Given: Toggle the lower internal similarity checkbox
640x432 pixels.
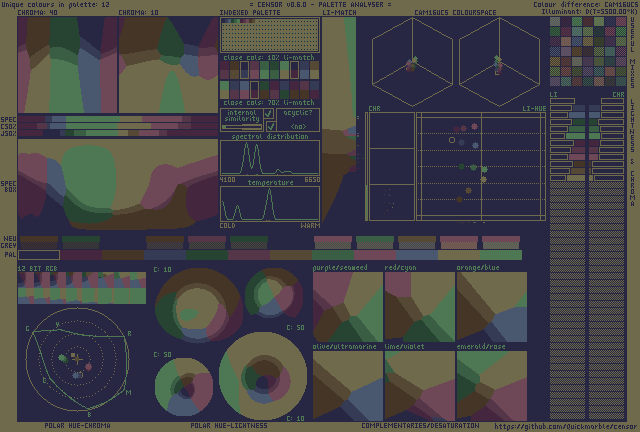Looking at the screenshot, I should pyautogui.click(x=269, y=126).
